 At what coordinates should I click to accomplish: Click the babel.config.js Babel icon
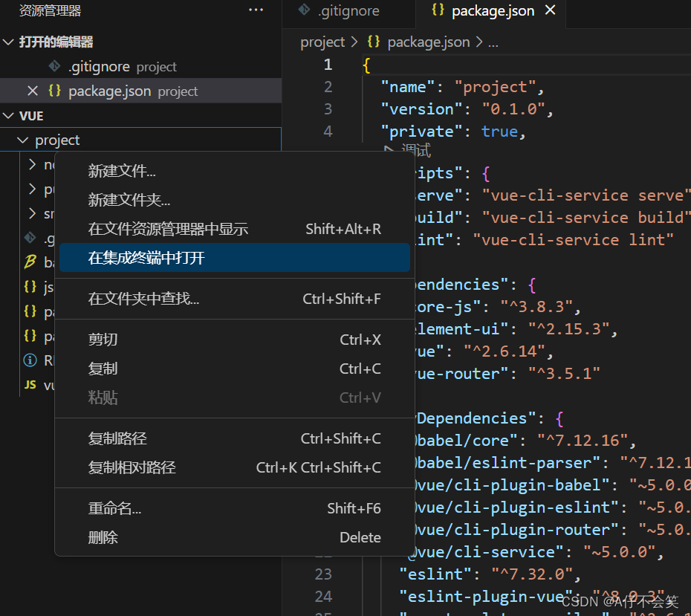[30, 262]
